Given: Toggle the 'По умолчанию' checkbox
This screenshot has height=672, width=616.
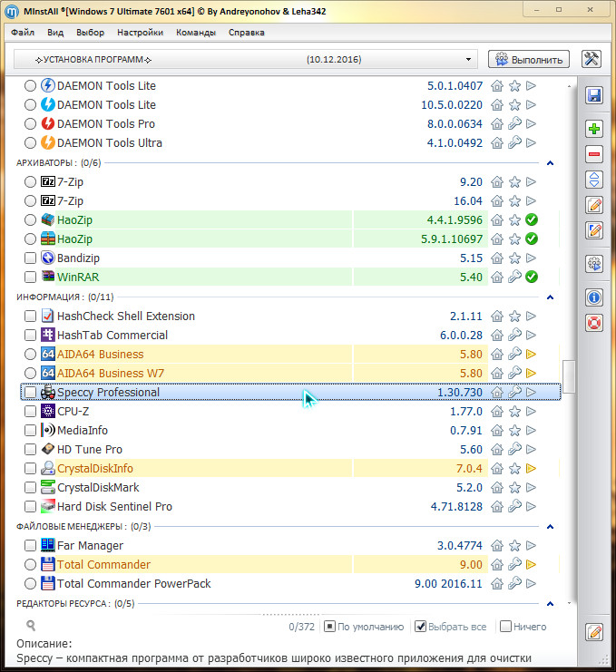Looking at the screenshot, I should pos(329,627).
